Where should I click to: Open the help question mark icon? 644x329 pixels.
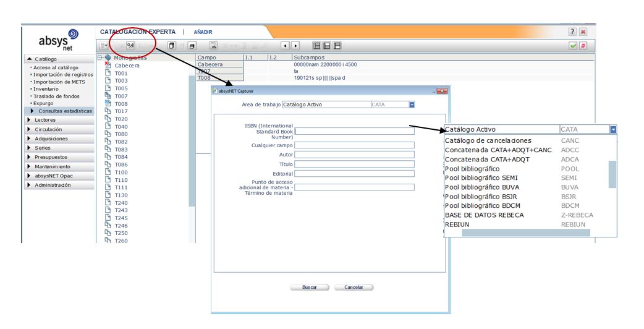(572, 32)
